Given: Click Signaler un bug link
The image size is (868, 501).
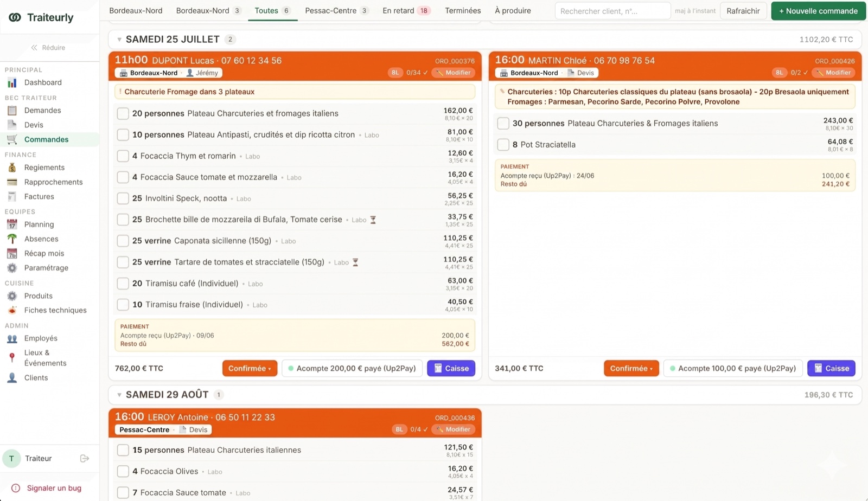Looking at the screenshot, I should coord(47,489).
